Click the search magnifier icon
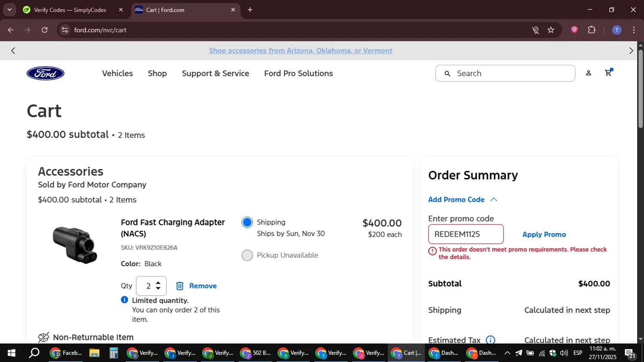644x362 pixels. coord(447,73)
